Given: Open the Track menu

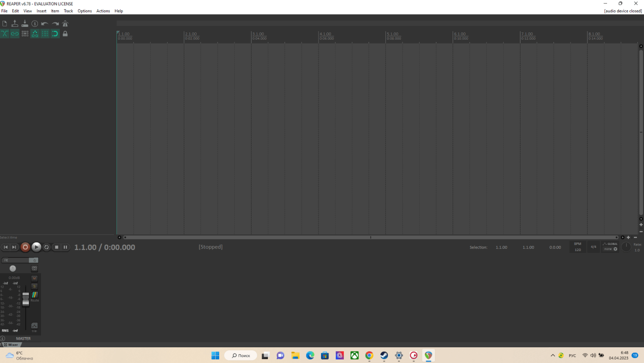Looking at the screenshot, I should (x=68, y=11).
